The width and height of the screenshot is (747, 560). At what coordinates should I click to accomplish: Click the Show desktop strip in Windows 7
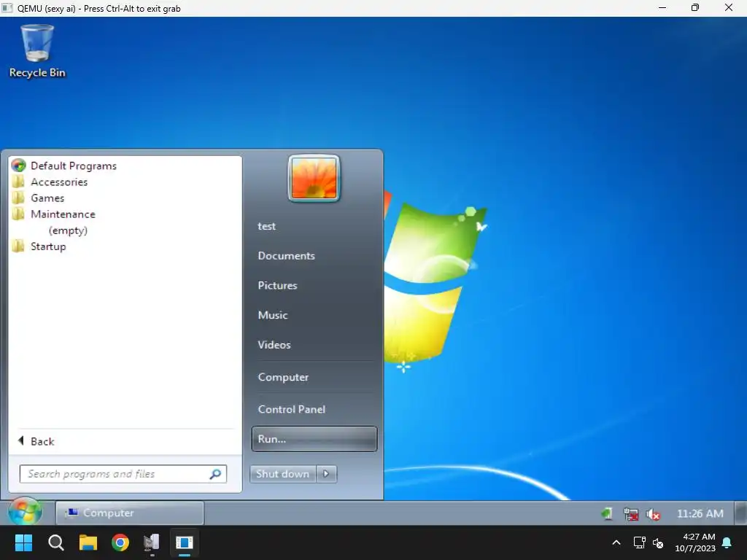tap(741, 513)
